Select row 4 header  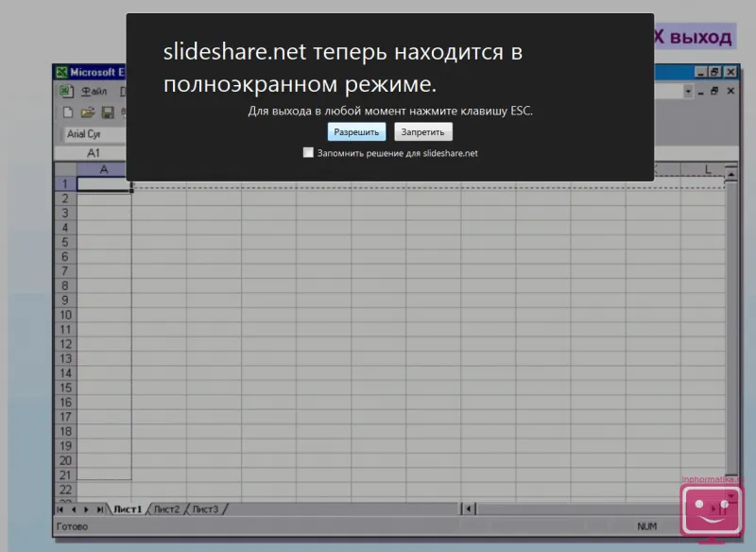pos(65,228)
